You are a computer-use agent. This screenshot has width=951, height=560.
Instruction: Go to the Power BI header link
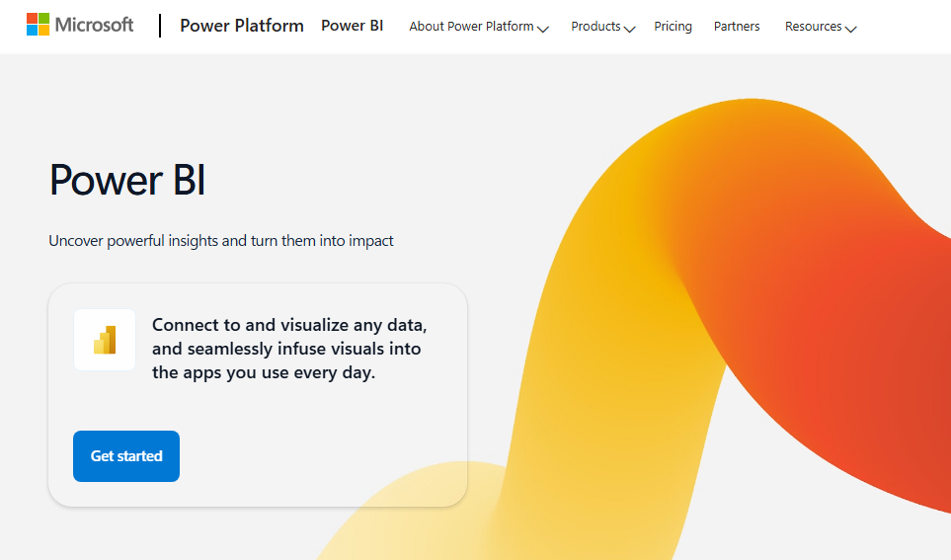click(x=352, y=26)
